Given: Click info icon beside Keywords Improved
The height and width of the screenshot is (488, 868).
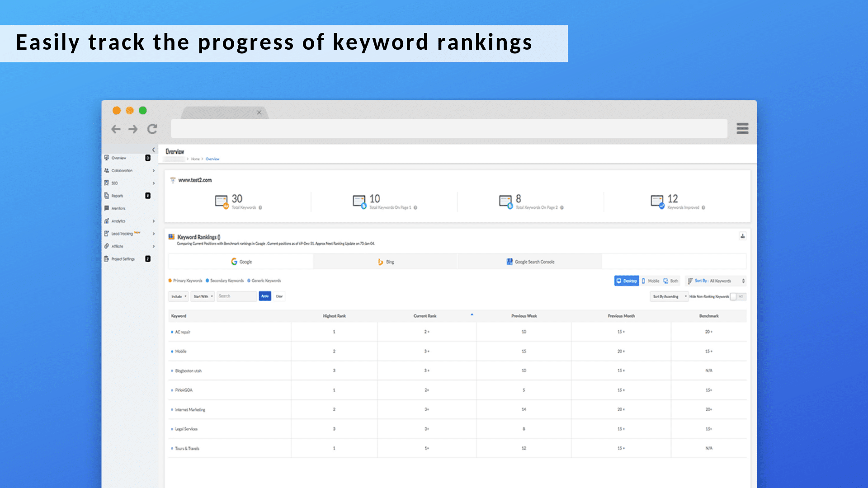Looking at the screenshot, I should tap(703, 208).
